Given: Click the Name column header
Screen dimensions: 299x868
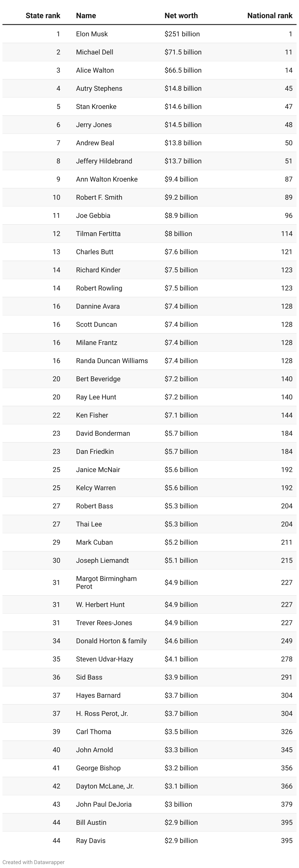Looking at the screenshot, I should (x=86, y=15).
